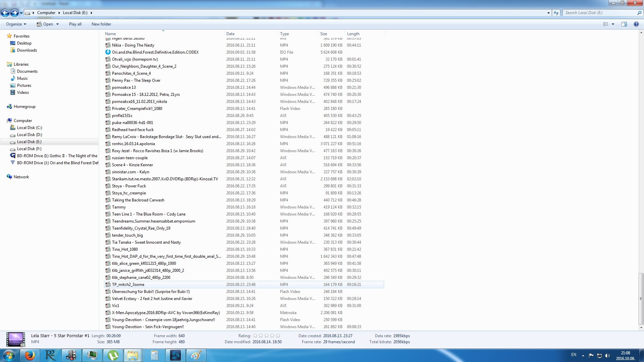The image size is (644, 362).
Task: Click the Computer breadcrumb in address bar
Action: point(46,13)
